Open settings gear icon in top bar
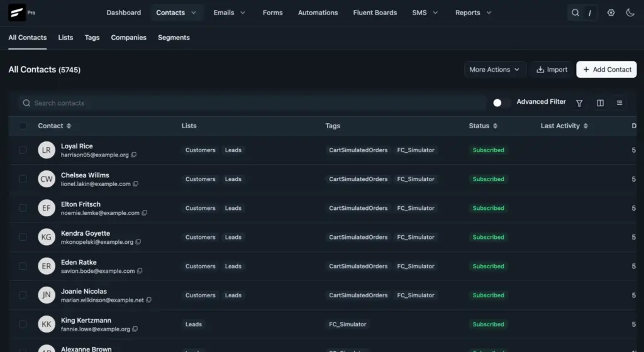 click(x=611, y=13)
